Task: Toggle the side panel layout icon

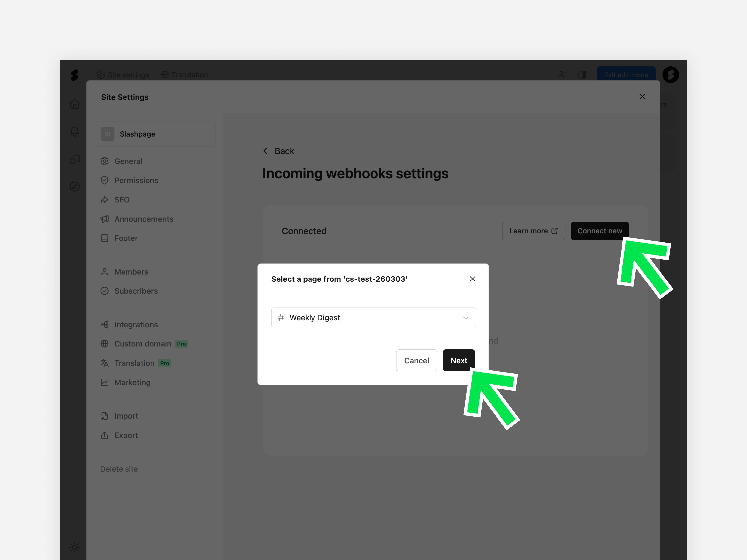Action: (582, 75)
